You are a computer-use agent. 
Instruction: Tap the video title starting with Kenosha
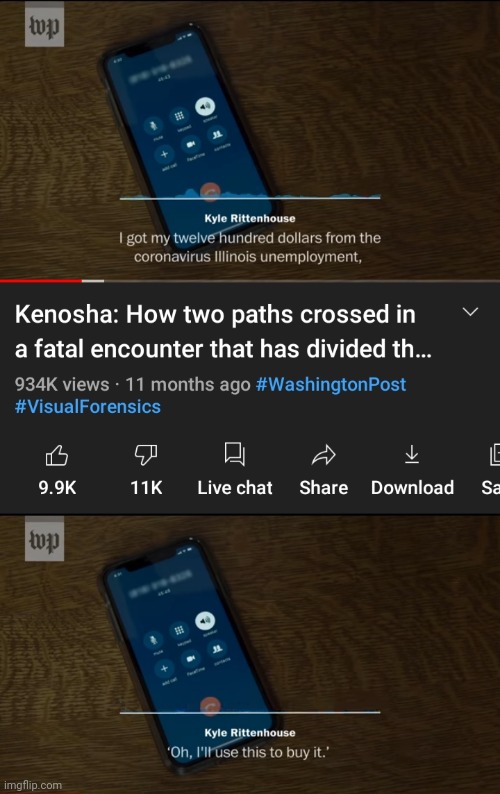click(x=223, y=332)
